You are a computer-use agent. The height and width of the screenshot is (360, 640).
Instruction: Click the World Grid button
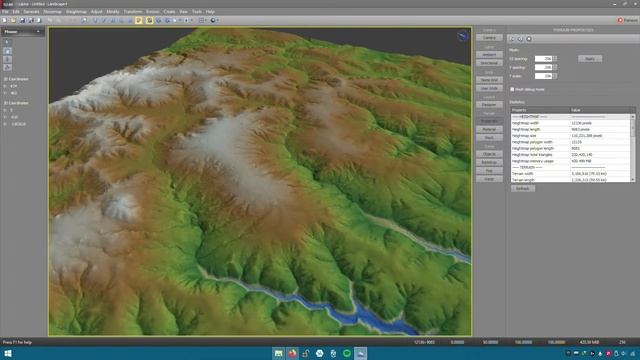click(489, 80)
